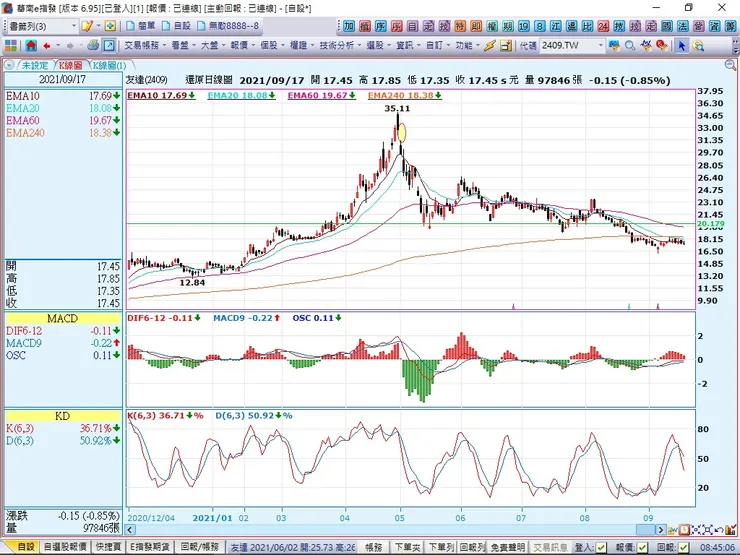The image size is (740, 555).
Task: Click the printer icon in toolbar
Action: (x=93, y=45)
